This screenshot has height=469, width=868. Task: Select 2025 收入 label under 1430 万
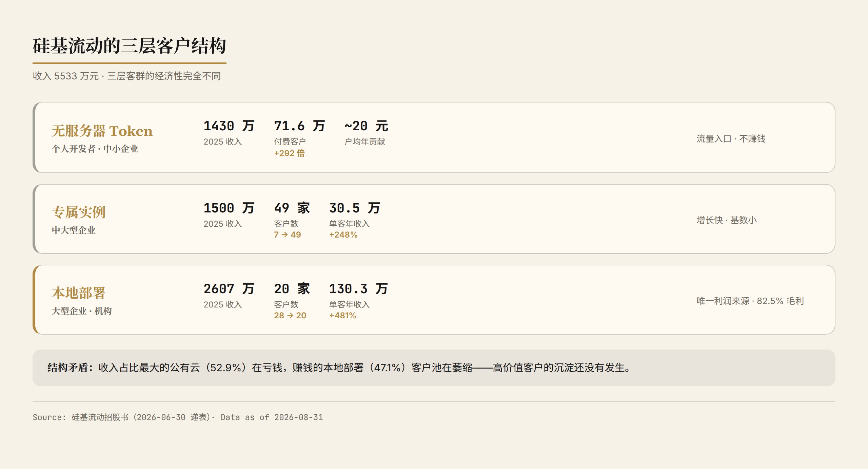pos(222,142)
